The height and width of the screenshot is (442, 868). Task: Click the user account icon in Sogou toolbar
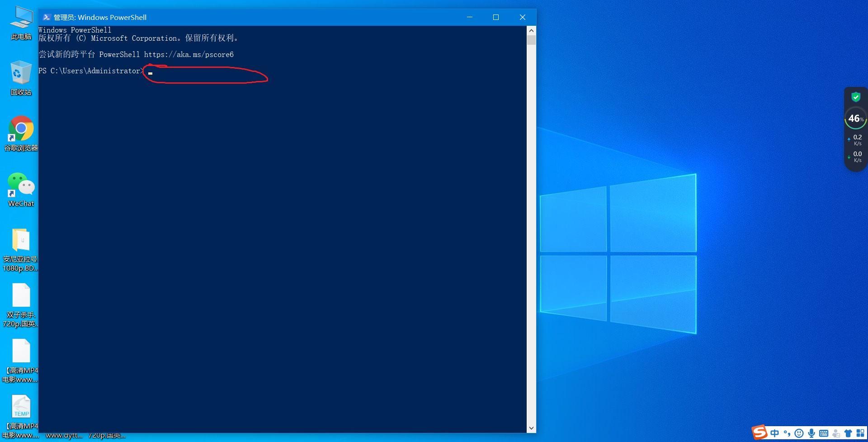(836, 433)
